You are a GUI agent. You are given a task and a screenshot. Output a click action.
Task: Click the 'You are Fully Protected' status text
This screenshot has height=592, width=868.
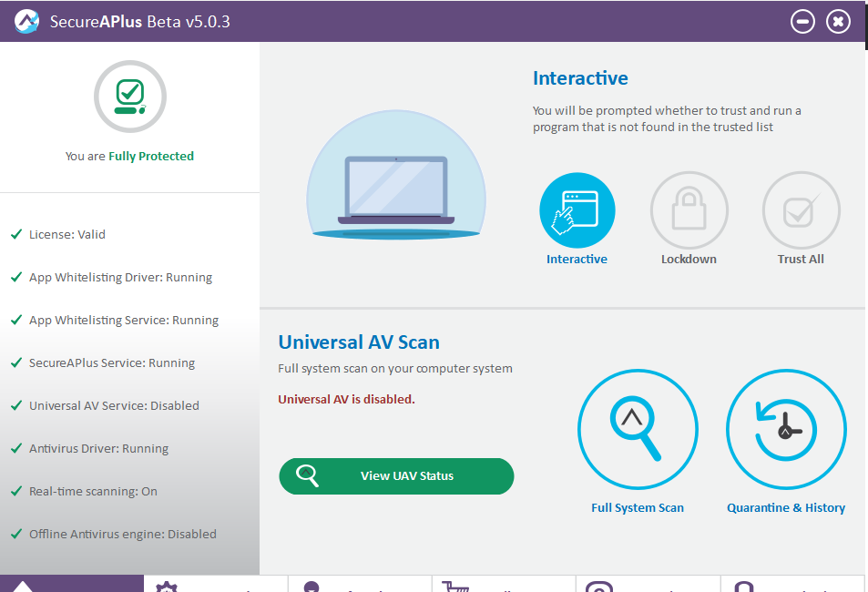[129, 156]
